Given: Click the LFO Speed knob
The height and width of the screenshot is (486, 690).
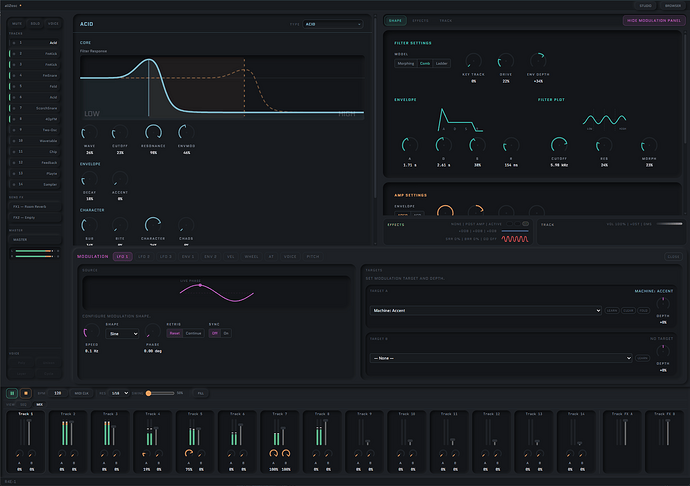Looking at the screenshot, I should coord(92,332).
